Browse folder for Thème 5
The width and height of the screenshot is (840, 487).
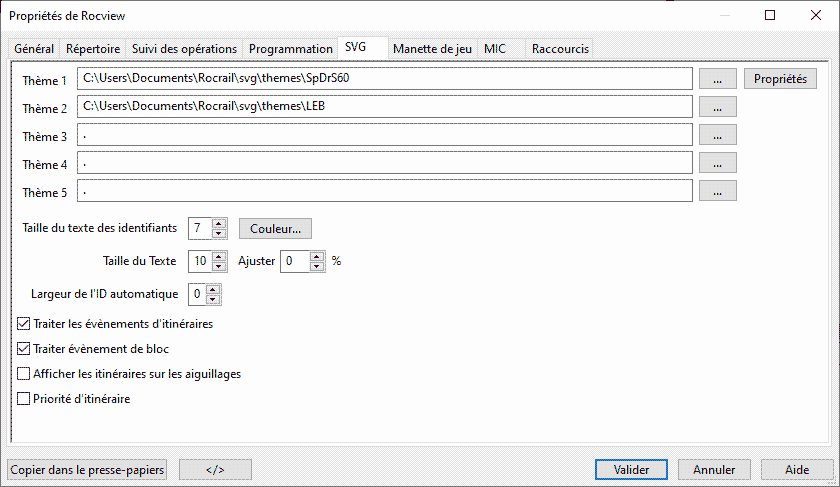tap(717, 191)
